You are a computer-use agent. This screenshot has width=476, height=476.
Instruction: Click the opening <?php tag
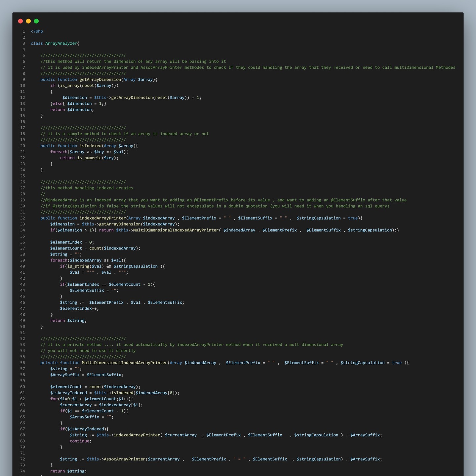(37, 31)
